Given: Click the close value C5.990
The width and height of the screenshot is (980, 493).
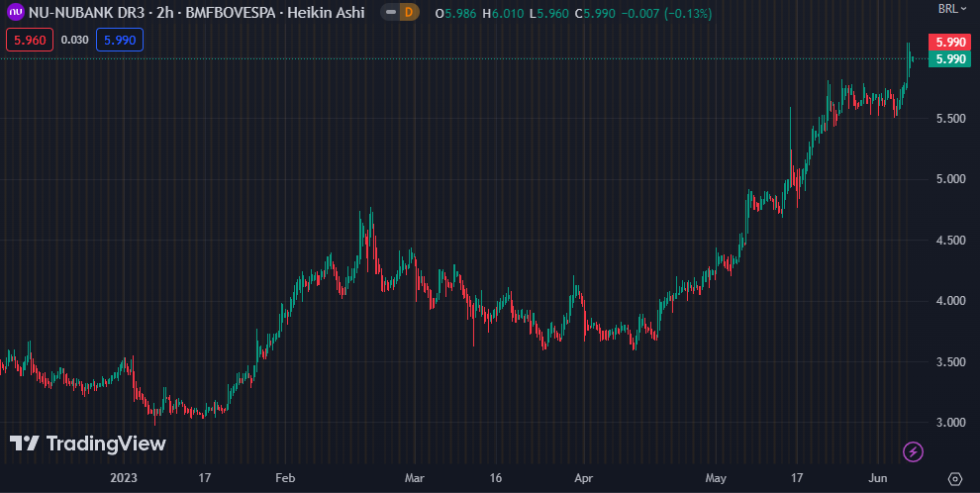Looking at the screenshot, I should pos(596,13).
